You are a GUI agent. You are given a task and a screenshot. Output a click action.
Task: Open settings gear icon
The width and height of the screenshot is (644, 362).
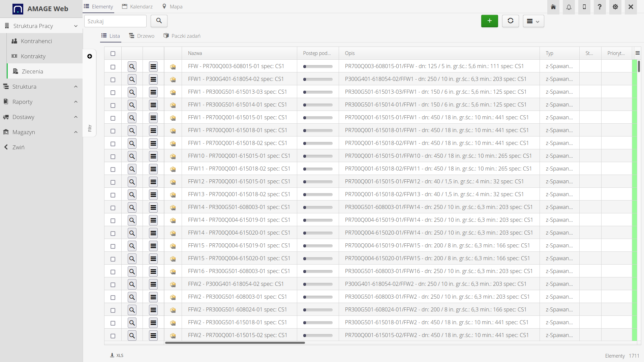click(615, 7)
